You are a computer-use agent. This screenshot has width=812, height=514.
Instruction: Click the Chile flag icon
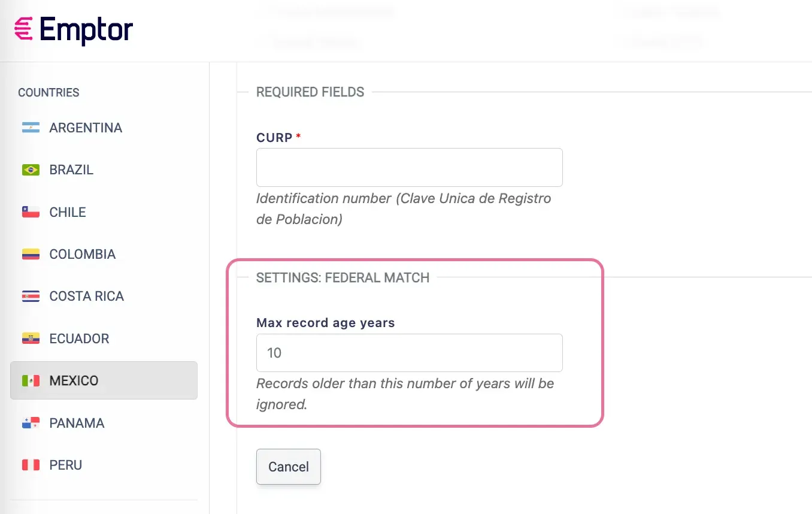click(30, 211)
